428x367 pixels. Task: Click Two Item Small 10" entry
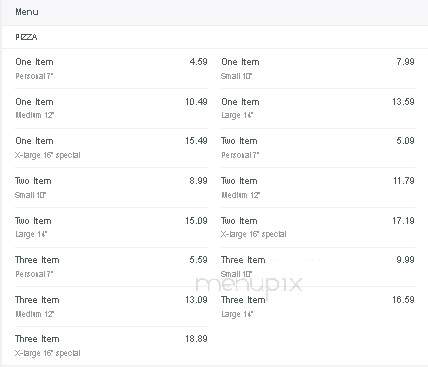tap(111, 188)
